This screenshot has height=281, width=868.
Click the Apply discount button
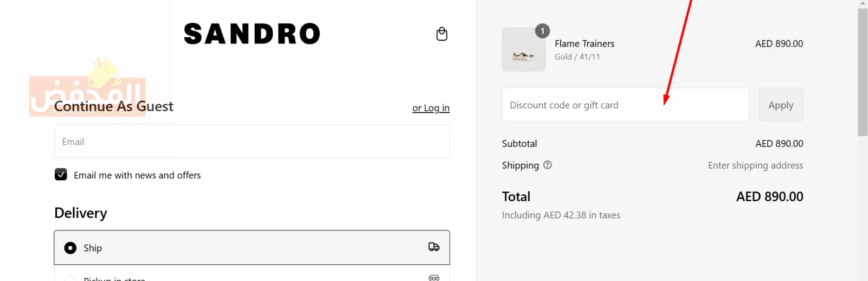pyautogui.click(x=781, y=105)
